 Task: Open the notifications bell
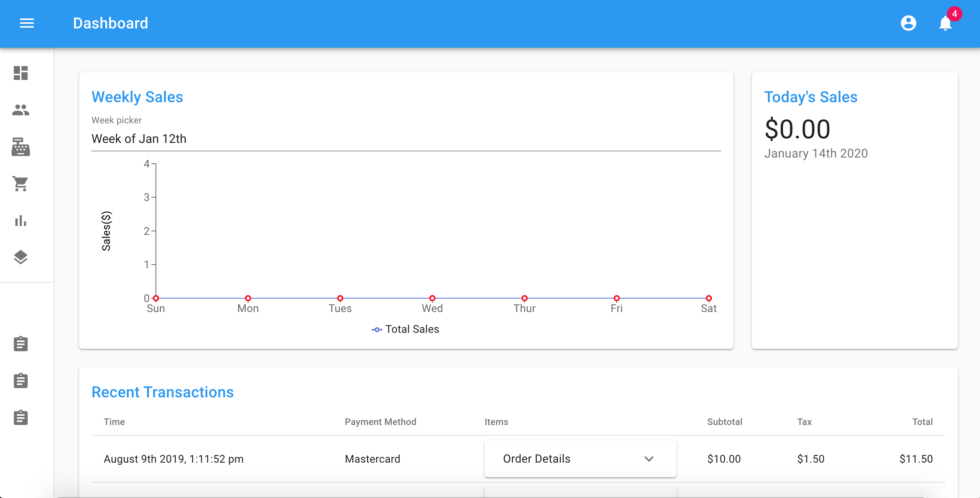[945, 23]
